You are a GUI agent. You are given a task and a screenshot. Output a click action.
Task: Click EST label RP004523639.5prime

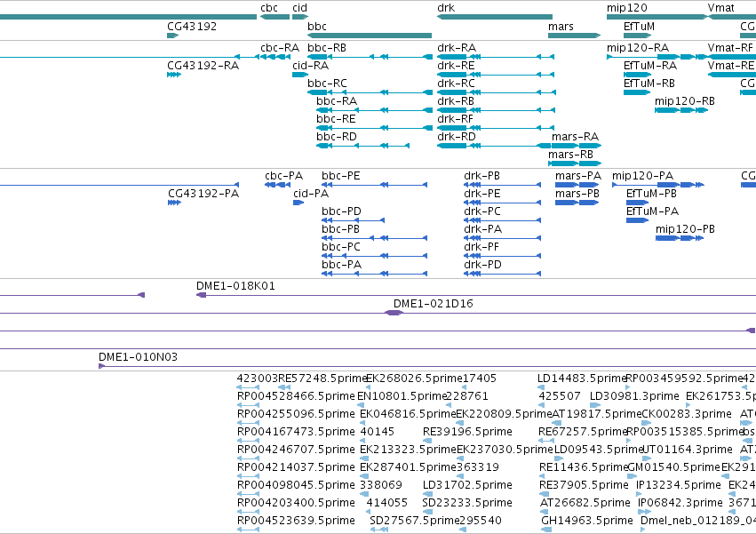(x=296, y=521)
